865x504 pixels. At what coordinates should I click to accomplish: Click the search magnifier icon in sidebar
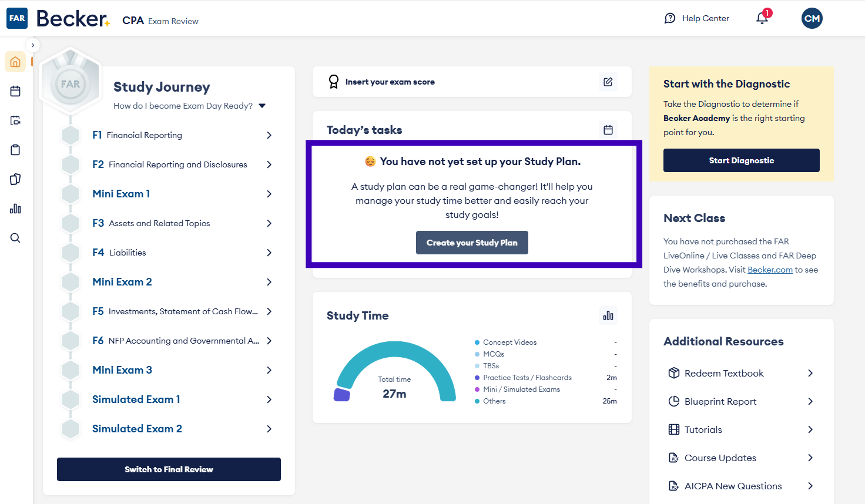click(x=15, y=238)
